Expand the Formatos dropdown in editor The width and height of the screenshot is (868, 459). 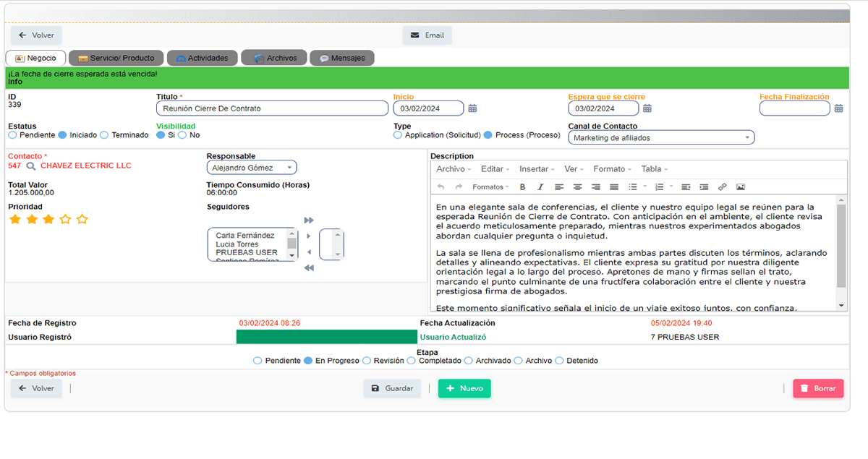[x=490, y=187]
